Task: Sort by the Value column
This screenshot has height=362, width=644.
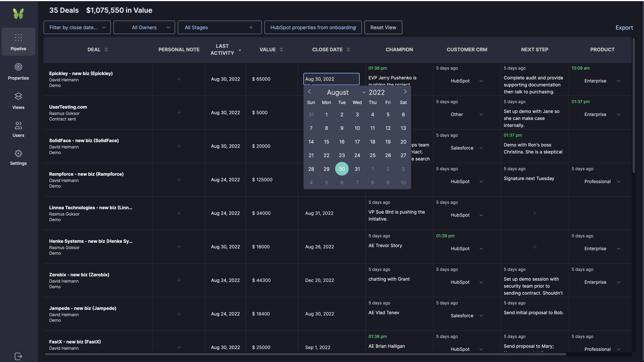Action: pyautogui.click(x=281, y=49)
